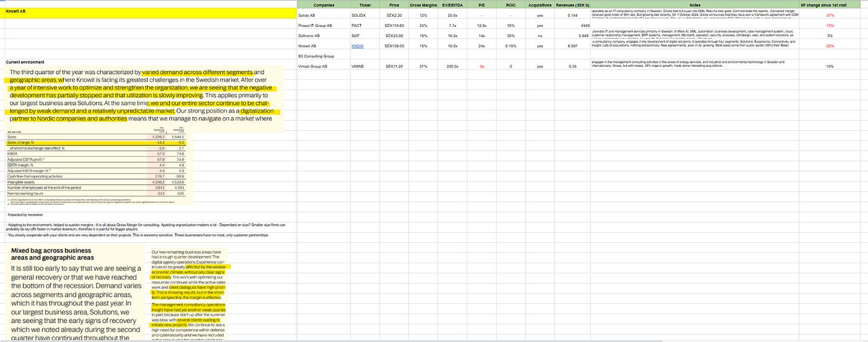Select the 20.0x EV/EBITDA cell
The height and width of the screenshot is (342, 868).
click(x=452, y=14)
